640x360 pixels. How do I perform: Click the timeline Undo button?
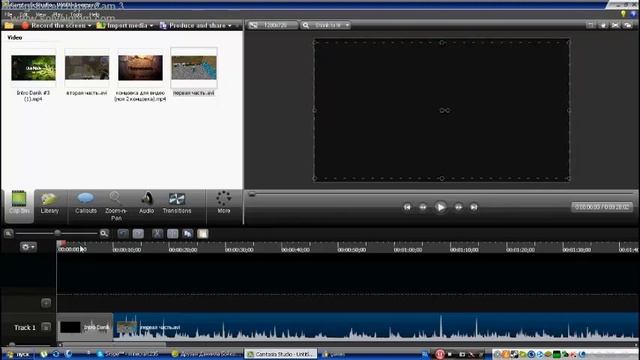(123, 233)
